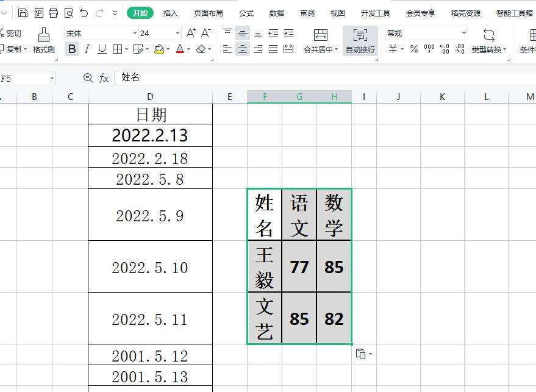Switch to the 开始 ribbon tab
The height and width of the screenshot is (392, 536).
(140, 13)
